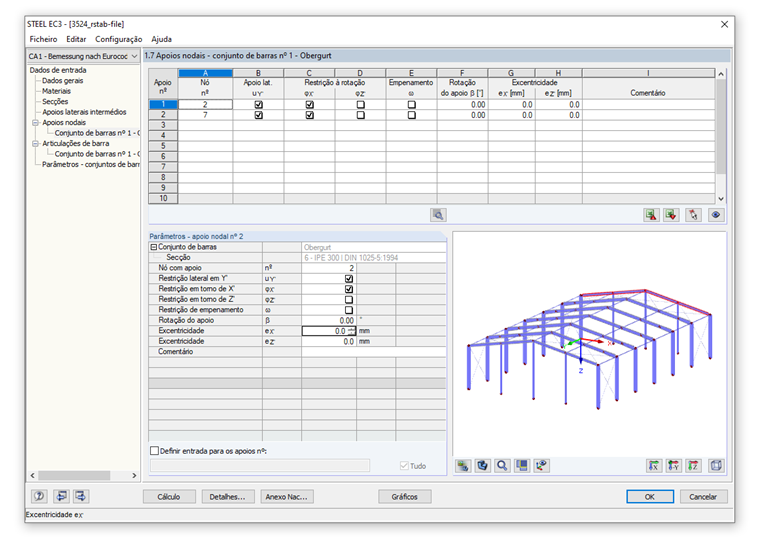This screenshot has width=760, height=542.
Task: Show the view in Z direction
Action: tap(694, 466)
